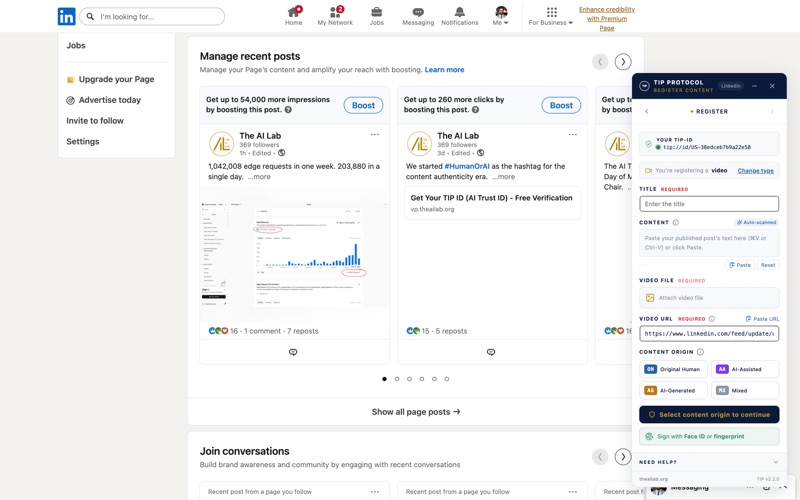Click Change type link in TIP panel
This screenshot has width=800, height=500.
pos(756,170)
